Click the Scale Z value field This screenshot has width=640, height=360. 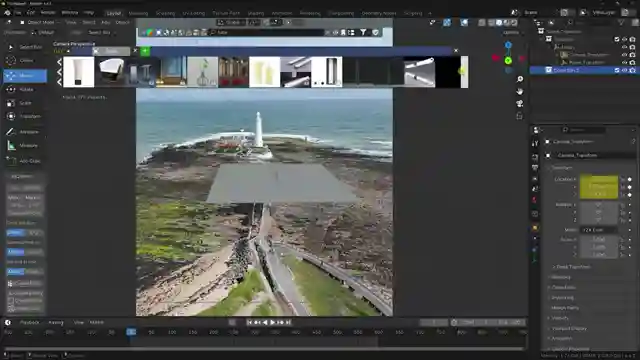coord(599,255)
